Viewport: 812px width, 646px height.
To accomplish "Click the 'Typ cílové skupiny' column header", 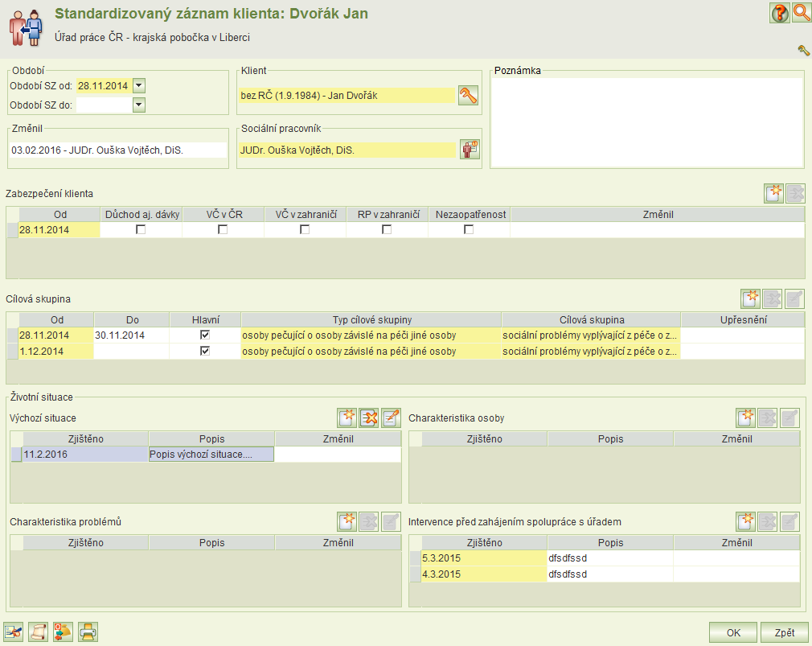I will coord(371,319).
